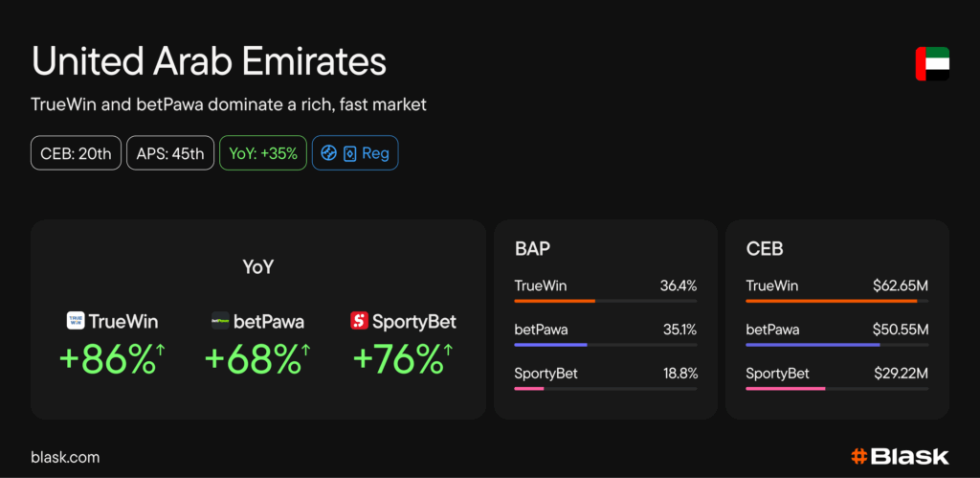Click the TrueWin orange BAP progress bar
The image size is (980, 478).
(555, 301)
